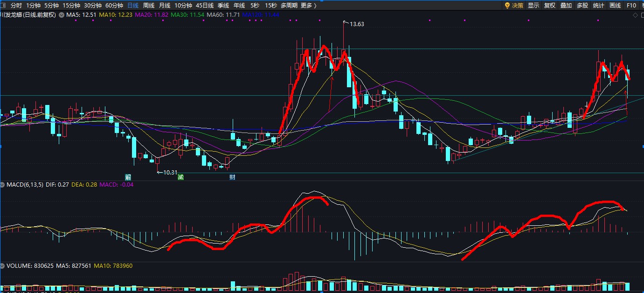Open the 多周期 multi-period view
644x293 pixels.
click(290, 6)
